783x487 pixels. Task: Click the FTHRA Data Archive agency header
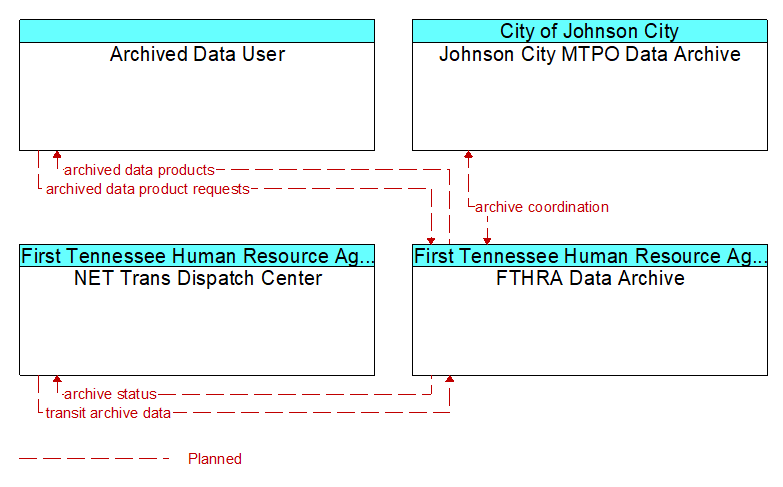click(590, 256)
